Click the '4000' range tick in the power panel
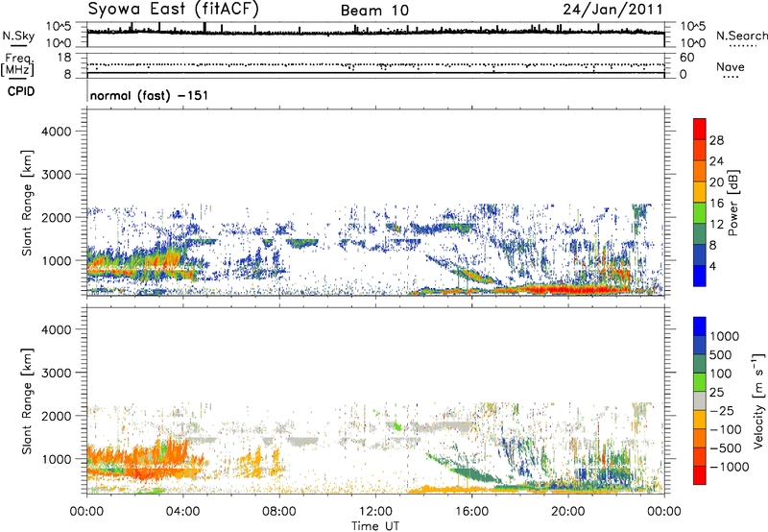768x532 pixels. pyautogui.click(x=56, y=132)
